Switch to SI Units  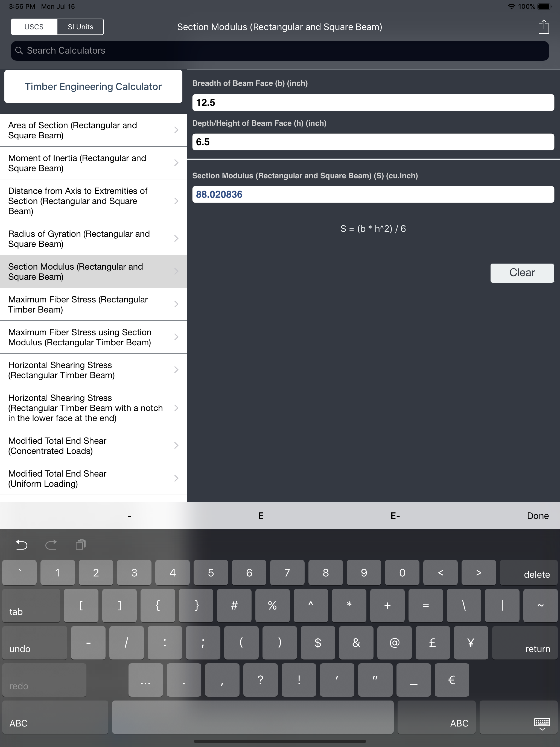[80, 27]
